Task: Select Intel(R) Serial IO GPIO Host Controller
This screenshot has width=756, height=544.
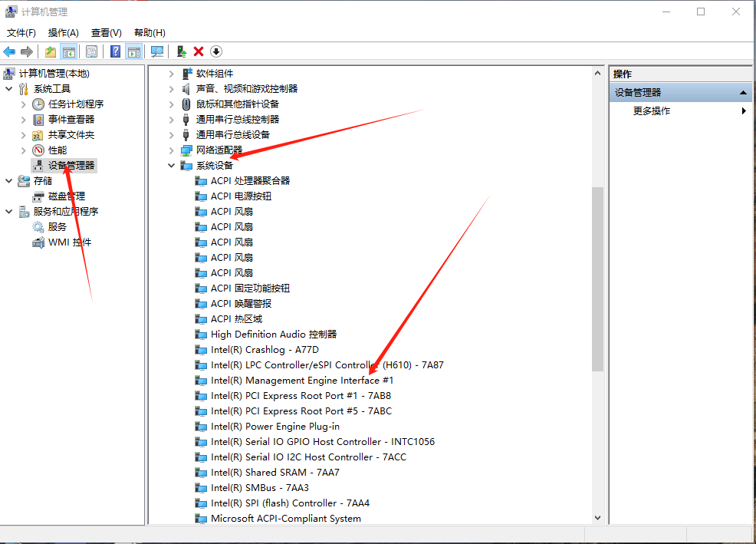Action: [x=323, y=442]
